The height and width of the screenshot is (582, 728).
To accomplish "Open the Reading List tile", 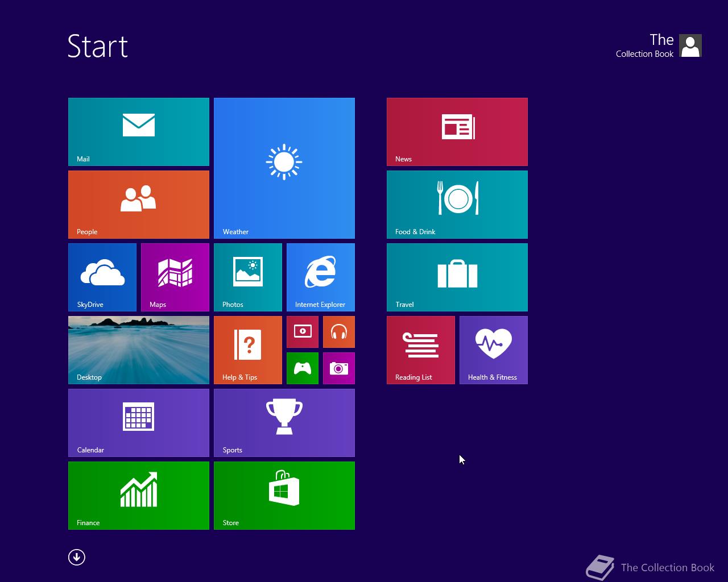I will pyautogui.click(x=421, y=350).
